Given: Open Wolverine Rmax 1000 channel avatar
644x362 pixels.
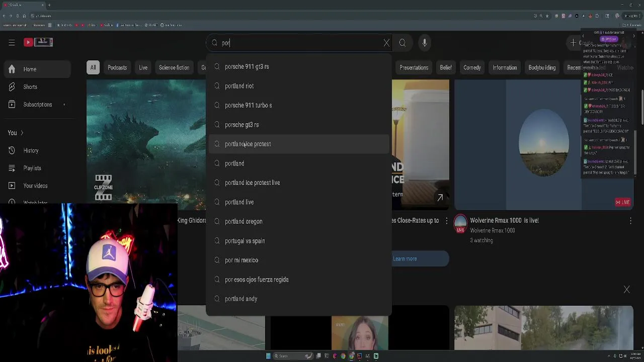Looking at the screenshot, I should [x=460, y=224].
